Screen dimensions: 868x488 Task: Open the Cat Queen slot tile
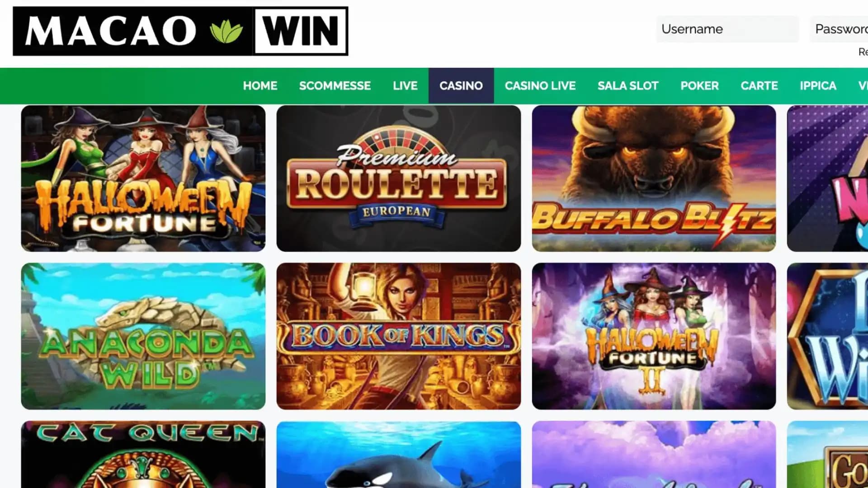tap(143, 455)
